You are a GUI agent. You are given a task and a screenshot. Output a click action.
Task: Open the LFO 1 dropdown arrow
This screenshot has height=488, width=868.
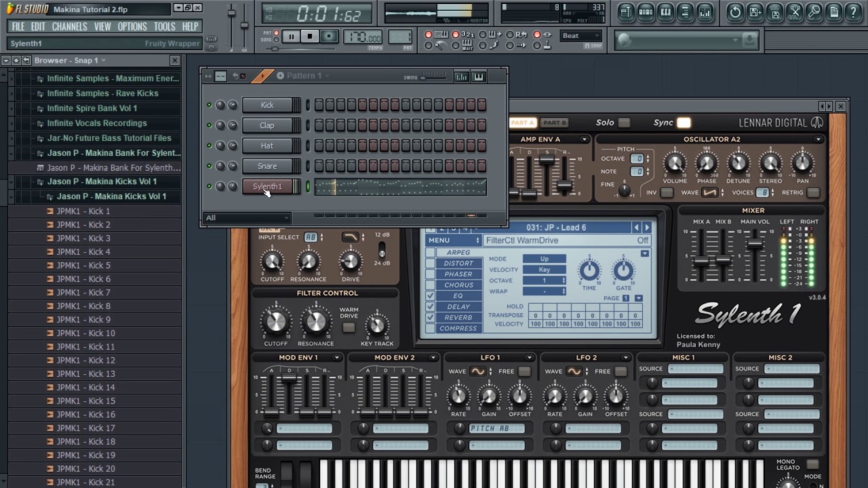[529, 358]
